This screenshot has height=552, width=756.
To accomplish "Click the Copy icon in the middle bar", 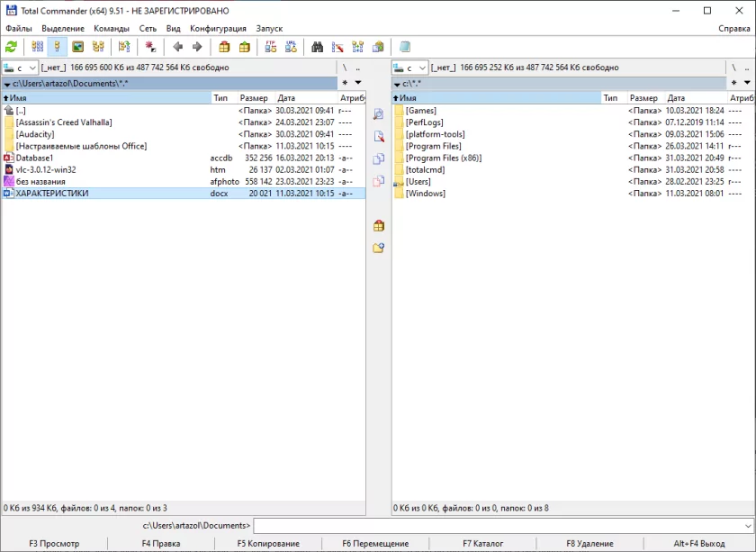I will click(379, 158).
